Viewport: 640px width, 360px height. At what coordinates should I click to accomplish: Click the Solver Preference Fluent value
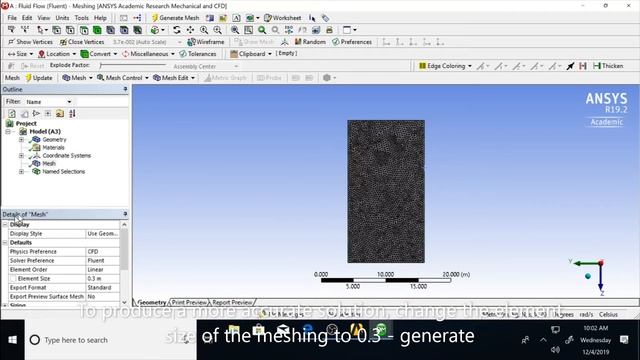pos(102,260)
